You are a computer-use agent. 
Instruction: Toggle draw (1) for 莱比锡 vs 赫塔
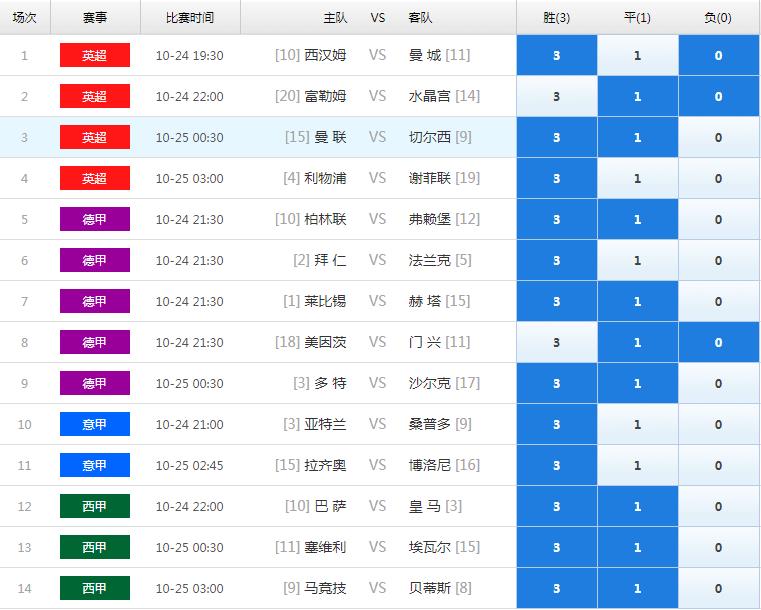click(x=638, y=301)
